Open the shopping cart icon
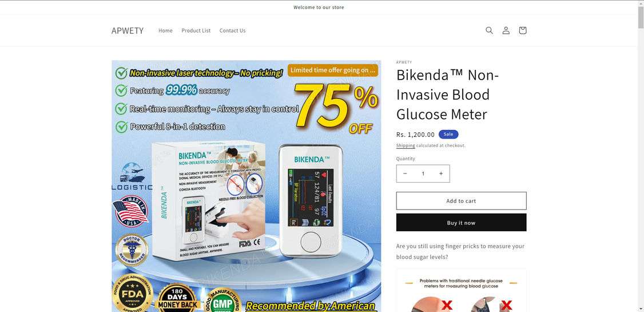 522,30
